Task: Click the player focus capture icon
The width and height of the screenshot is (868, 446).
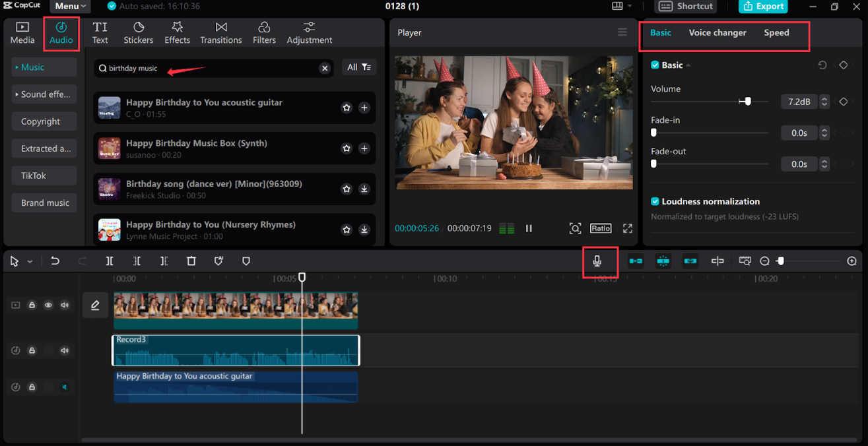Action: [x=575, y=228]
